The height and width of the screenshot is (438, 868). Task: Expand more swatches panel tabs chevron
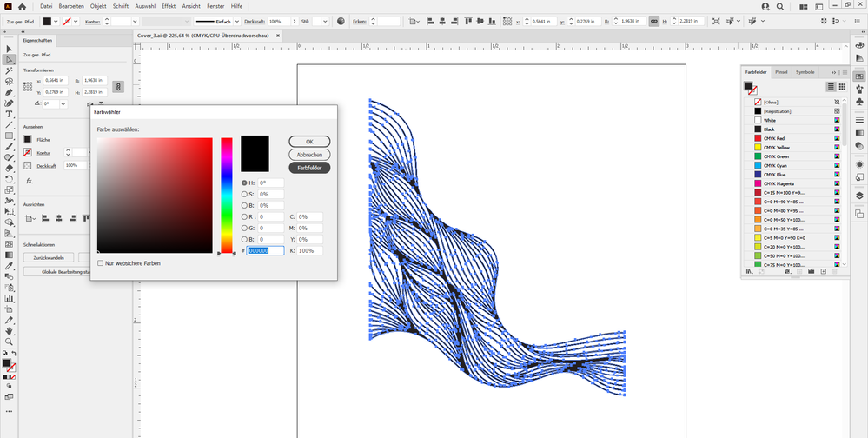tap(833, 72)
